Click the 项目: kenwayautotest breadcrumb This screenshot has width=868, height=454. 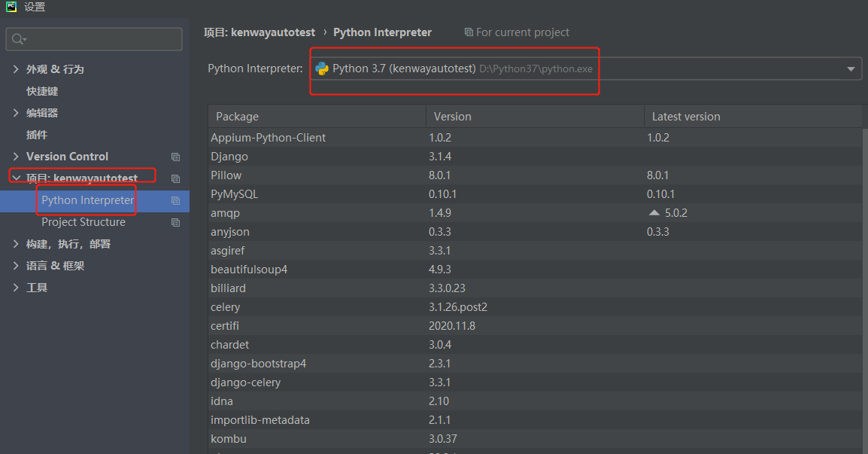pos(259,32)
